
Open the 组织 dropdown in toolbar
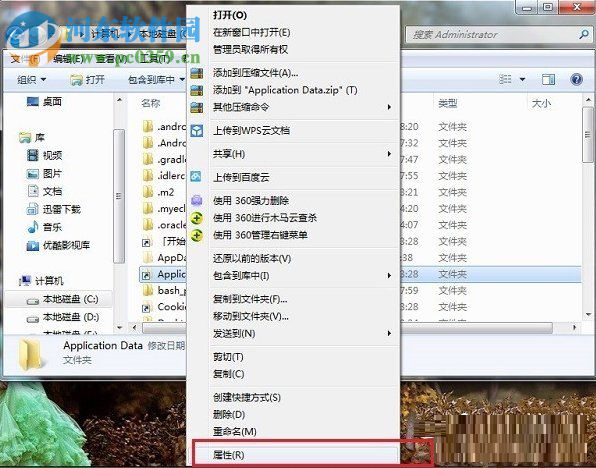coord(32,79)
